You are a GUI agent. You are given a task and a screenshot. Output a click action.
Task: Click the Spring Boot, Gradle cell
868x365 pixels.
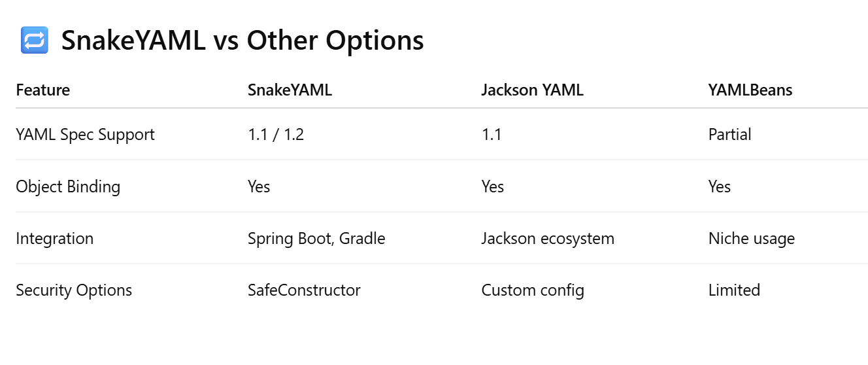pos(316,239)
